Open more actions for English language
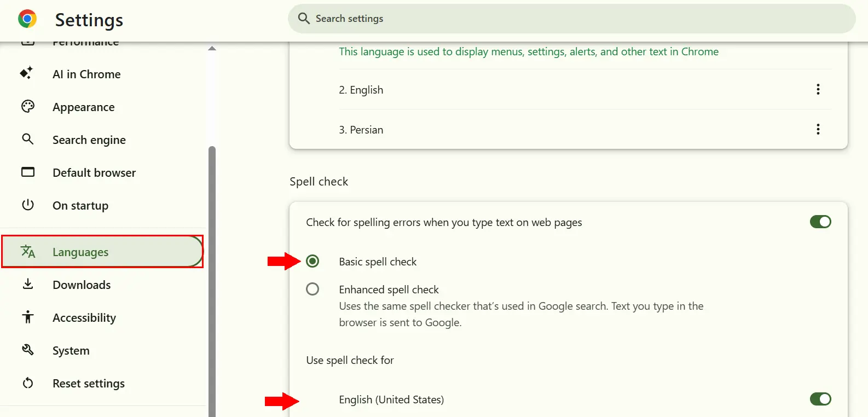 point(818,89)
